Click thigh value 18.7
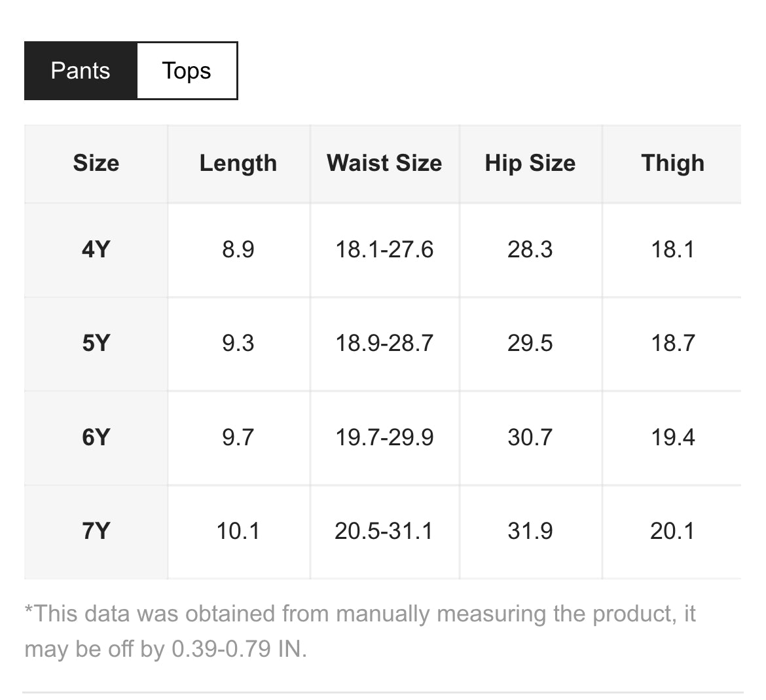The image size is (766, 700). pyautogui.click(x=673, y=343)
